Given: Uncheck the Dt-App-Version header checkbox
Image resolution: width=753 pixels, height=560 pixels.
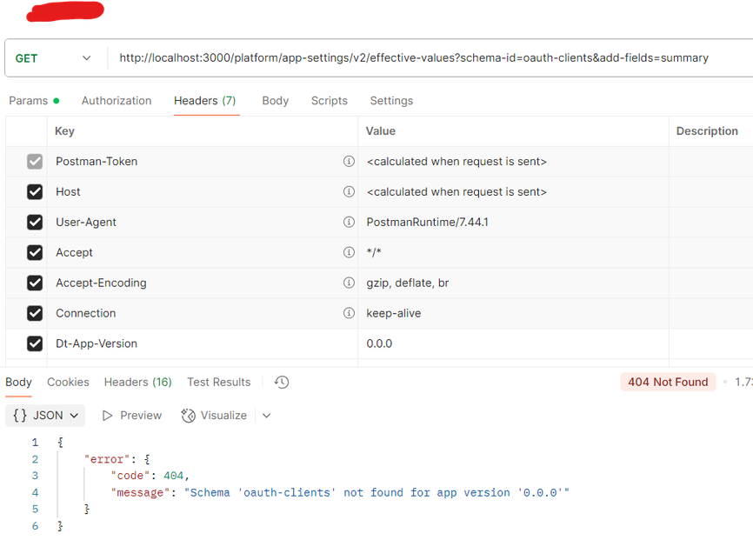Looking at the screenshot, I should [35, 344].
